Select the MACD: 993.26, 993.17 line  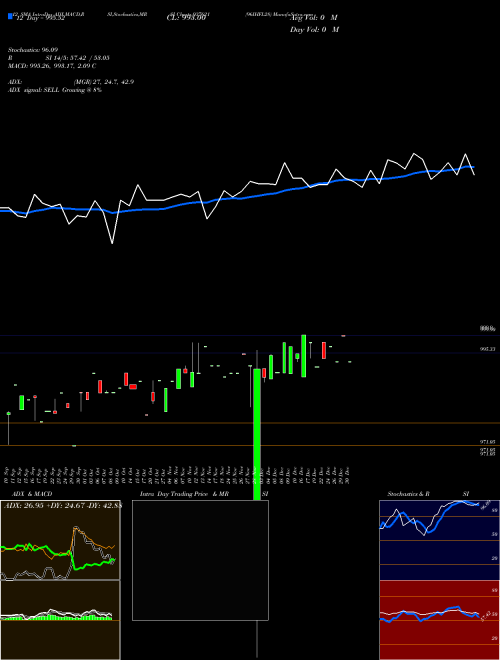(52, 66)
